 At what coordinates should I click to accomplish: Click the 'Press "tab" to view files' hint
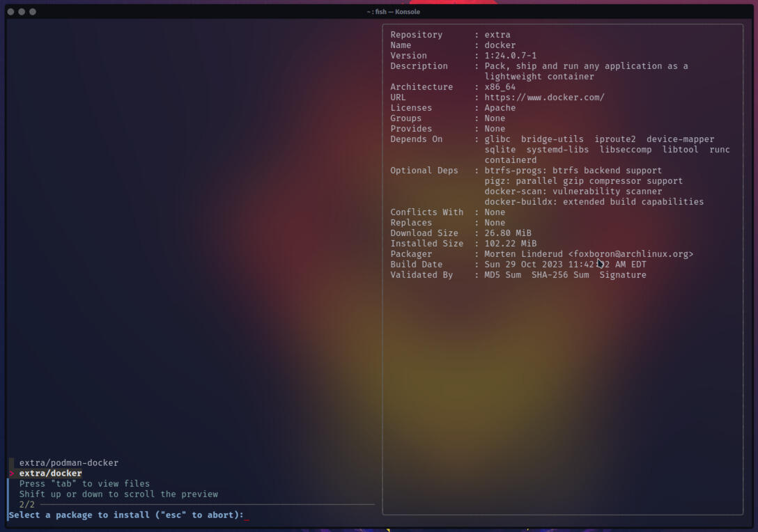coord(84,484)
